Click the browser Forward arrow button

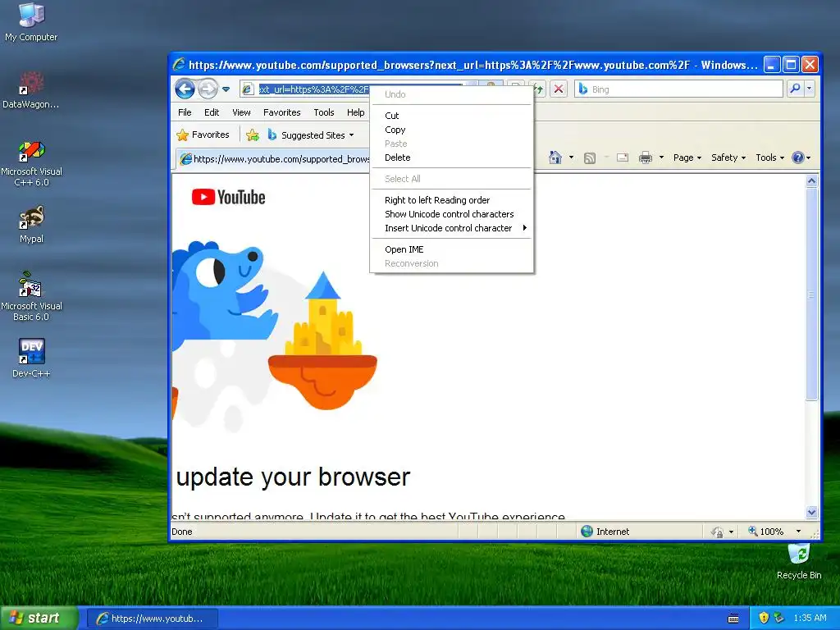(208, 89)
